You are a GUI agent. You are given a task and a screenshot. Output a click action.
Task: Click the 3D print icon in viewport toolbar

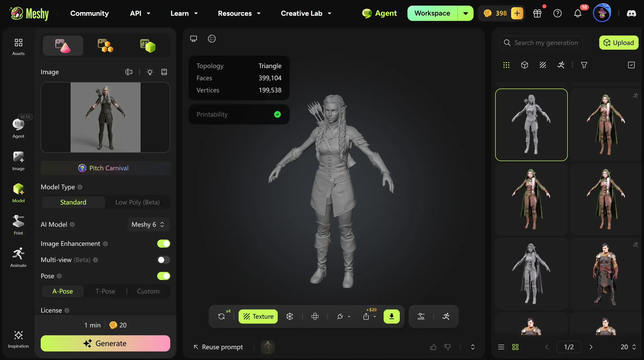pos(421,316)
